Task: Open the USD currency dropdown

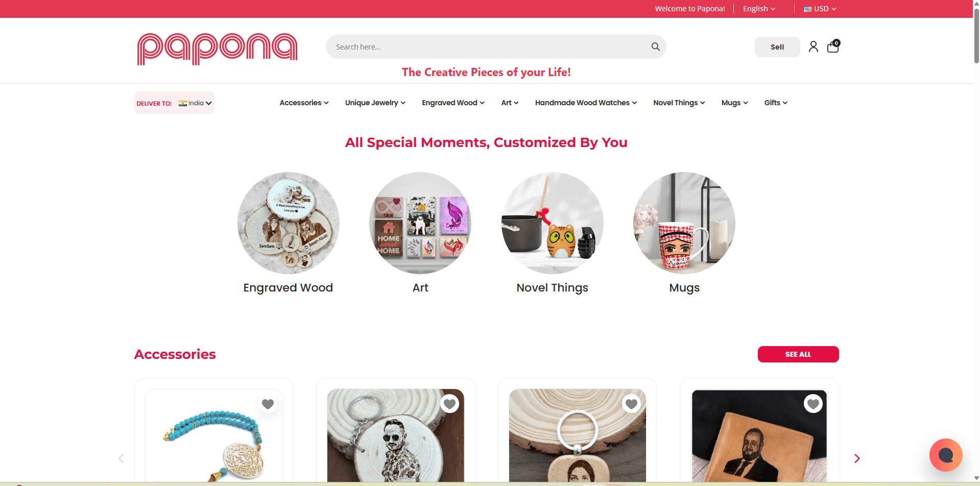Action: pos(820,9)
